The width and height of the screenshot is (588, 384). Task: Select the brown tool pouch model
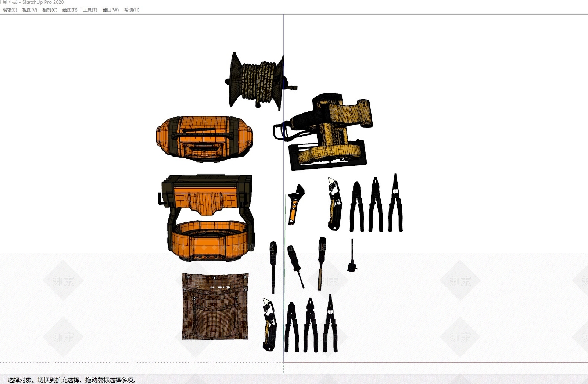point(215,306)
